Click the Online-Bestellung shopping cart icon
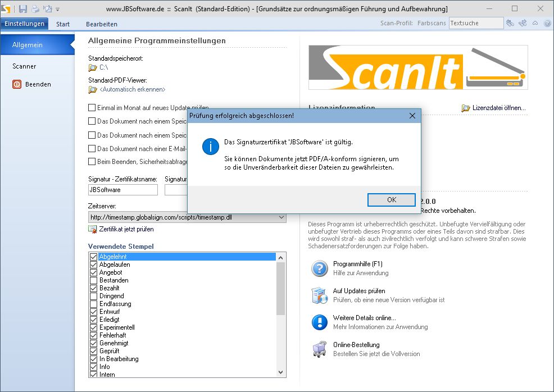Image resolution: width=554 pixels, height=392 pixels. [x=319, y=349]
